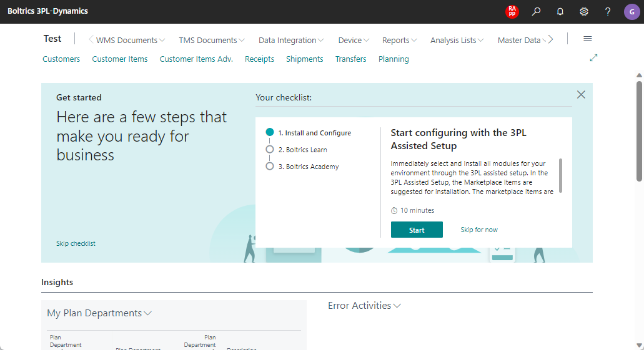Select the Install and Configure checklist step
Image resolution: width=644 pixels, height=350 pixels.
point(314,133)
